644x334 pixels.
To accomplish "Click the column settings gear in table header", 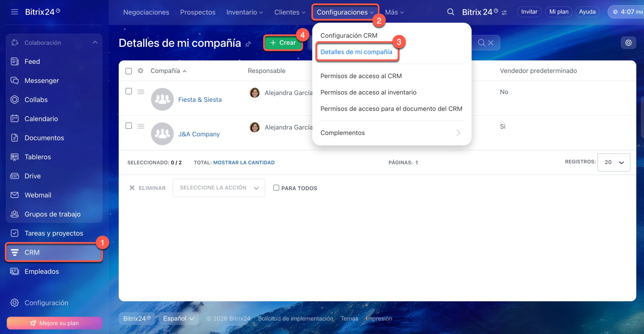I will tap(140, 71).
